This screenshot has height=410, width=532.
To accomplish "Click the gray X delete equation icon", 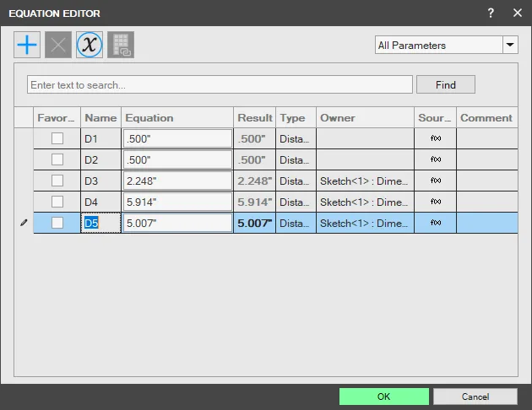I will 58,45.
